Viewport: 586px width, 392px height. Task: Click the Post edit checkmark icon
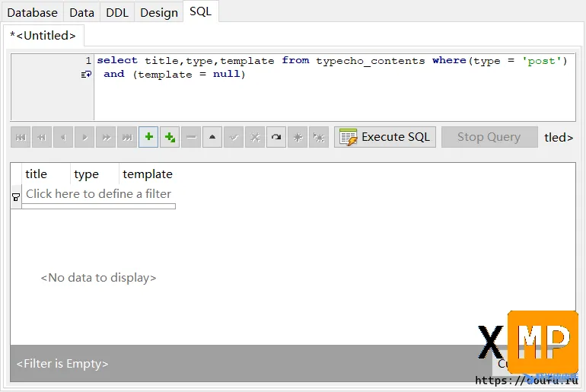[x=234, y=137]
